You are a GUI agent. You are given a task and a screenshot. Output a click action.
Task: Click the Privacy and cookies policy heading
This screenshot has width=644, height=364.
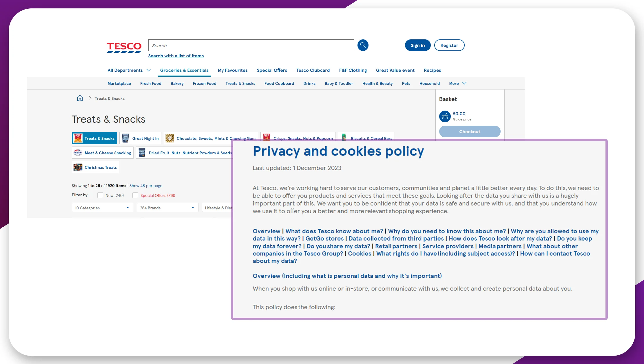pyautogui.click(x=338, y=151)
